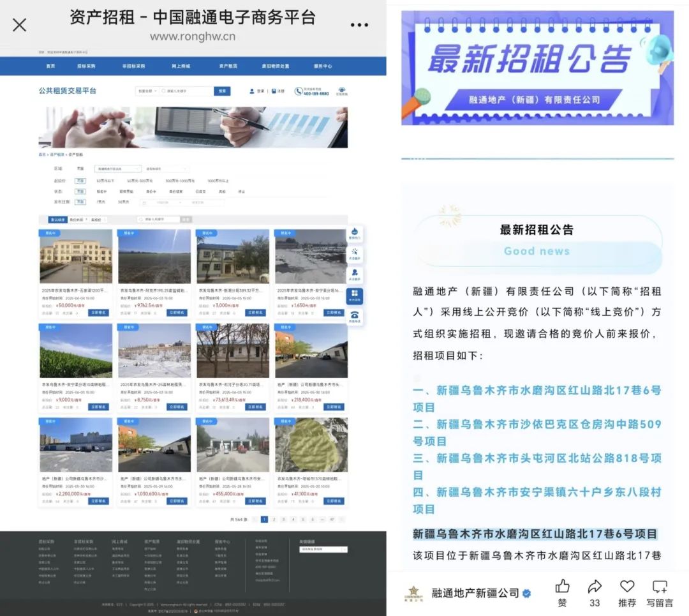This screenshot has width=689, height=616.
Task: Click the online customer service headset icon
Action: click(x=341, y=91)
